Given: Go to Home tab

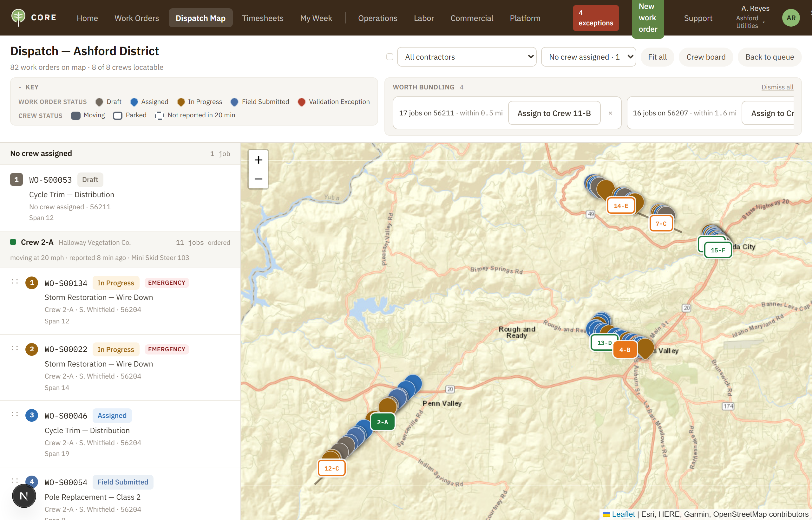Looking at the screenshot, I should click(x=87, y=18).
